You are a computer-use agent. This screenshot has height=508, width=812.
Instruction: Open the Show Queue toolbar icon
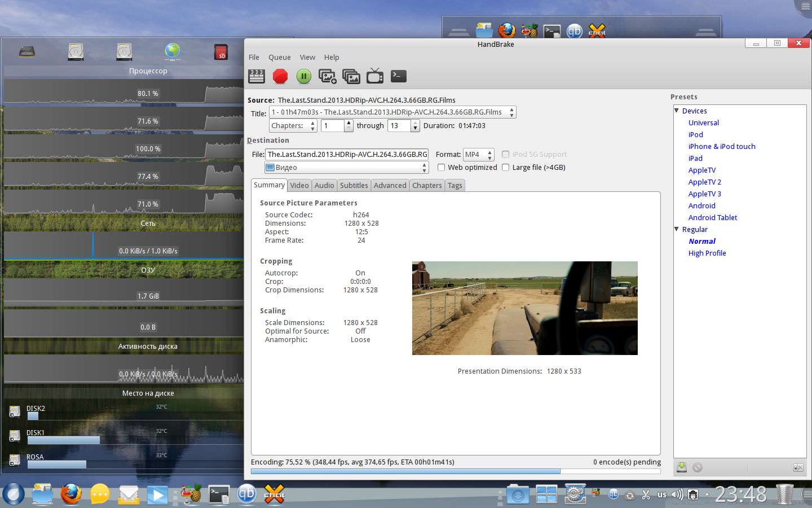(351, 76)
